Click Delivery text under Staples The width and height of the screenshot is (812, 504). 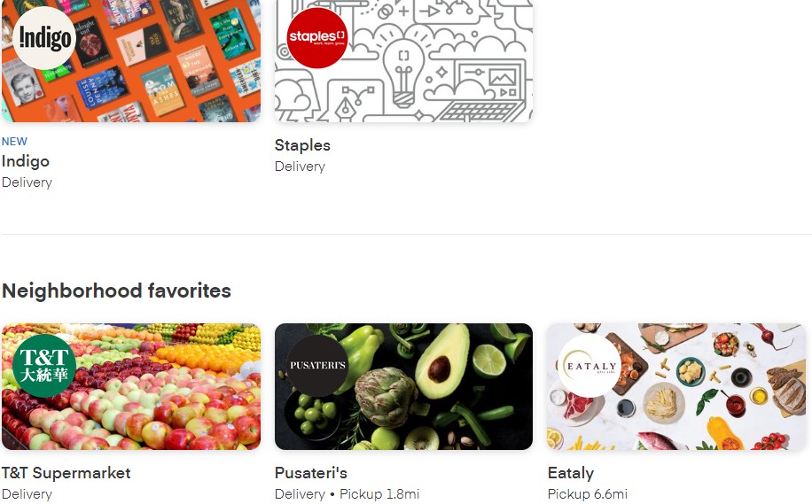pos(300,167)
